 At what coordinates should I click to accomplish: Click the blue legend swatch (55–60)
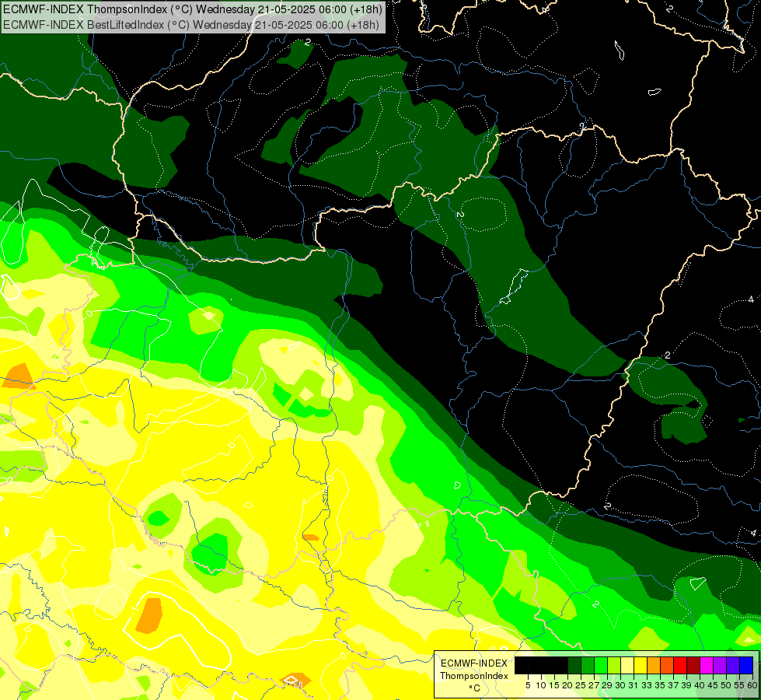click(x=746, y=665)
